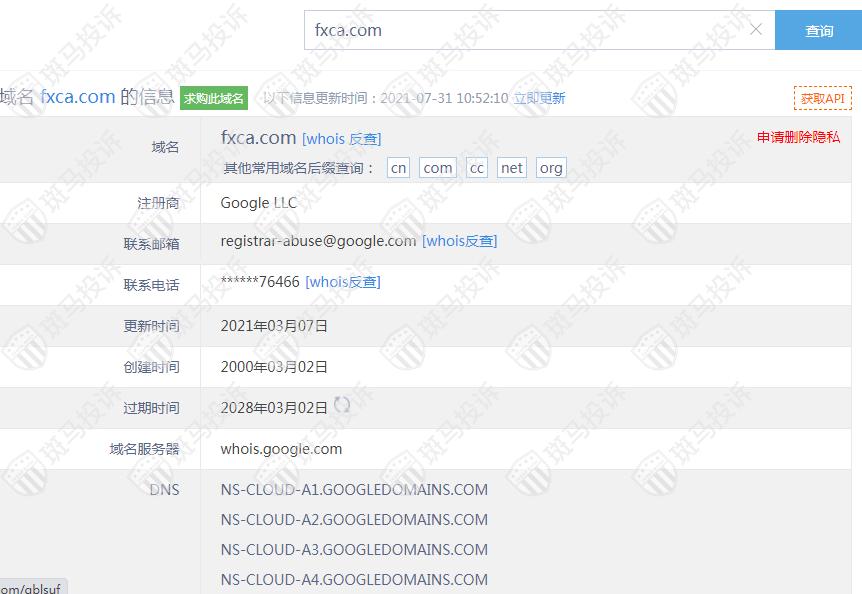The image size is (862, 594).
Task: Click the red 申请删除隐私 link
Action: 798,137
